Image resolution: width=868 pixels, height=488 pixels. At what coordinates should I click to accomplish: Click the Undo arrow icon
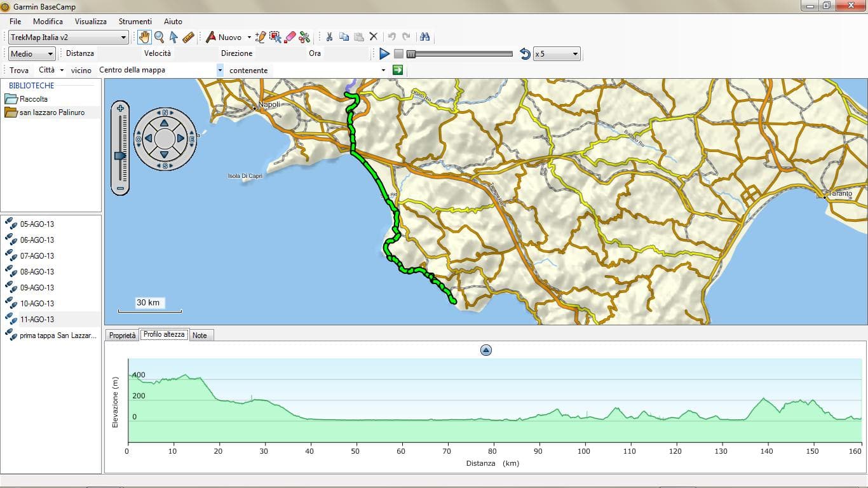(x=392, y=37)
